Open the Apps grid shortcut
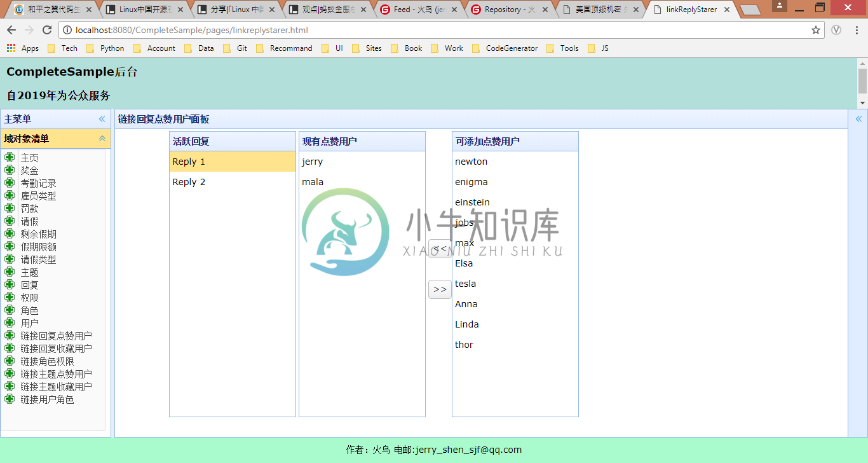This screenshot has width=868, height=463. pyautogui.click(x=23, y=48)
